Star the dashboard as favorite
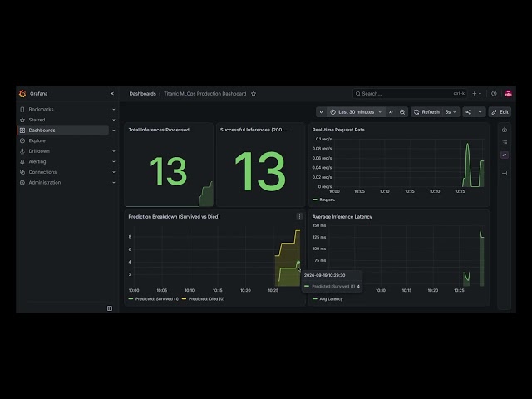This screenshot has height=399, width=532. pos(254,94)
